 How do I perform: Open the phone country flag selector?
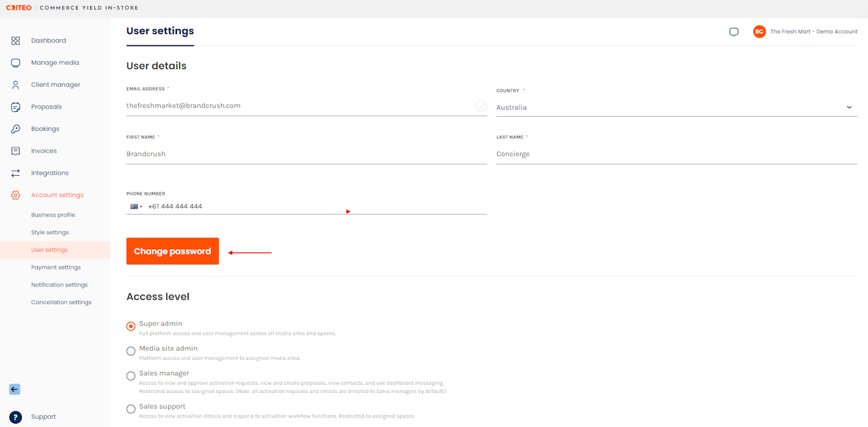click(x=136, y=206)
